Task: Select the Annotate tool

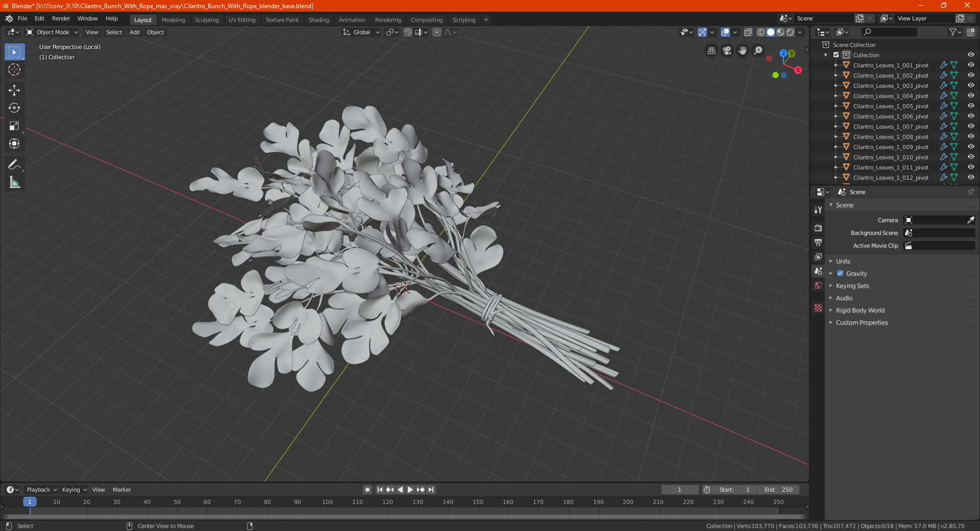Action: coord(14,164)
